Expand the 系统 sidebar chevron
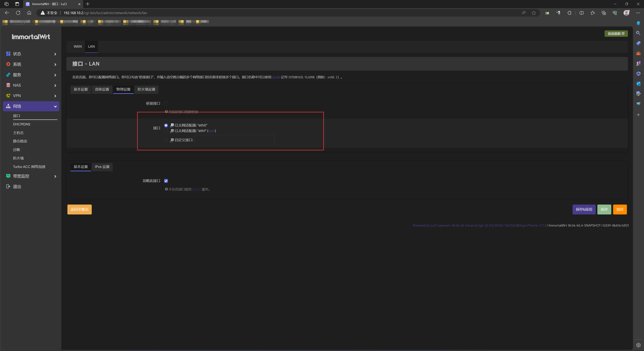Screen dimensions: 644x351 pyautogui.click(x=55, y=65)
